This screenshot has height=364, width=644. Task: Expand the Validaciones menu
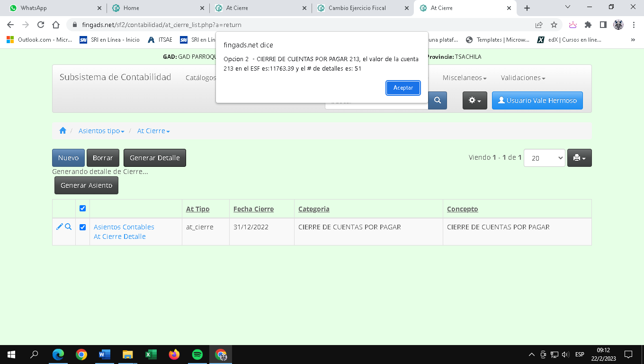(x=523, y=78)
